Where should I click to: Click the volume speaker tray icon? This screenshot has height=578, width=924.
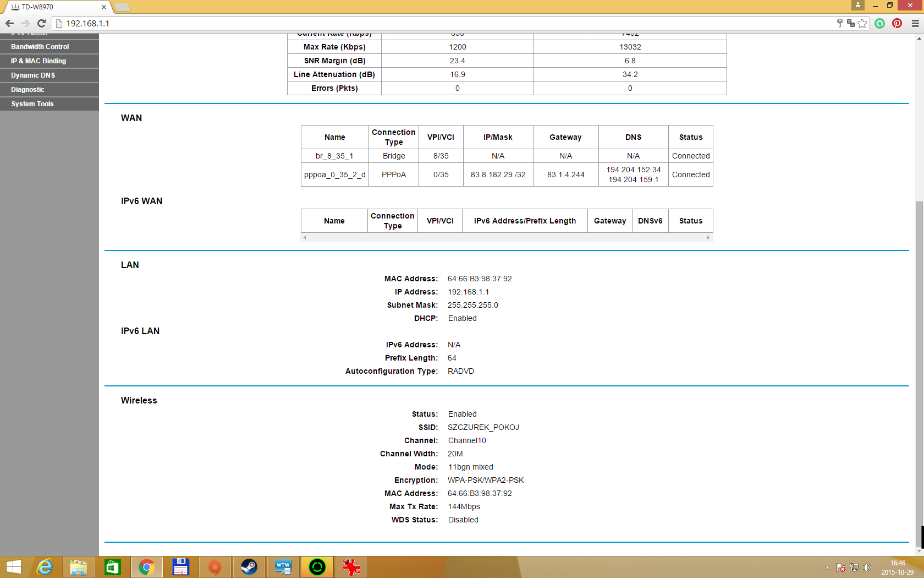pos(867,568)
